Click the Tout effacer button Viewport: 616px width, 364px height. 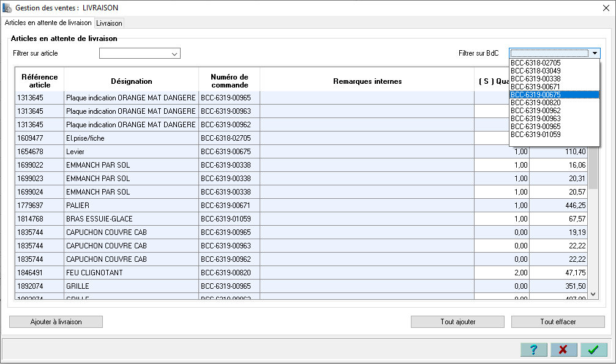click(x=558, y=322)
